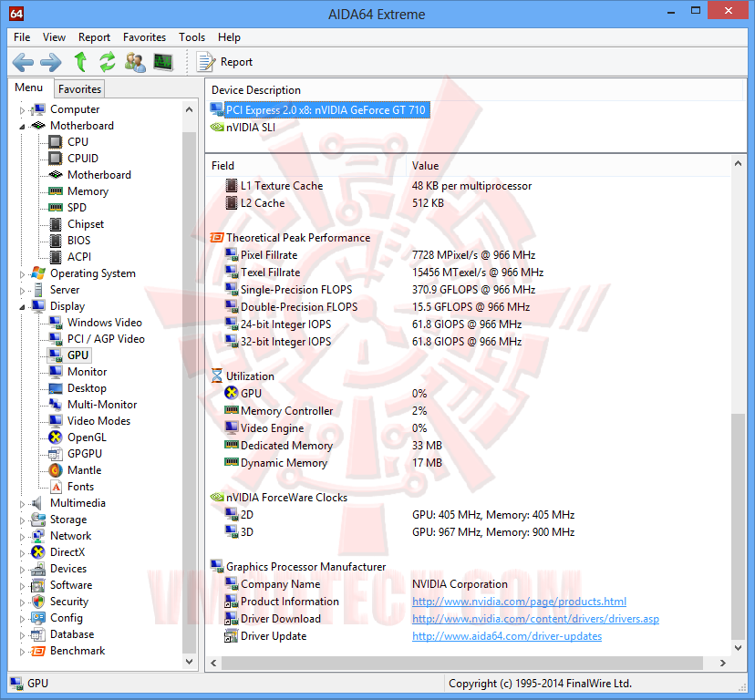
Task: Collapse the Motherboard tree node
Action: click(x=22, y=127)
